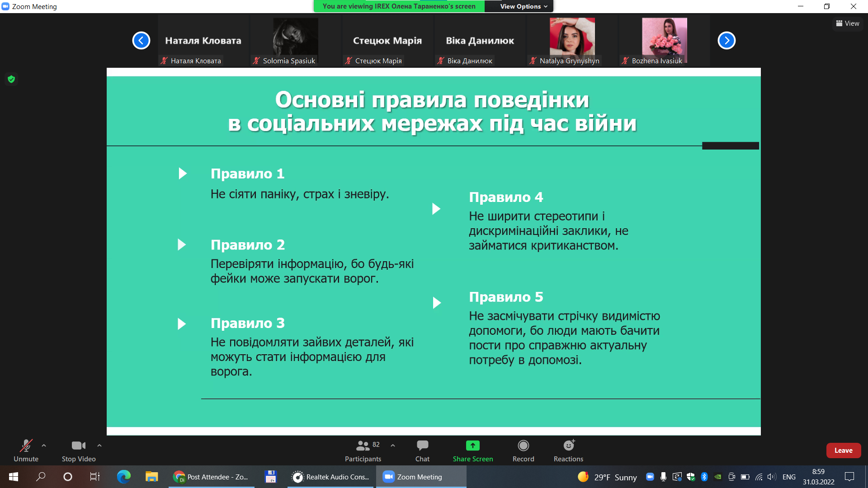Expand audio options arrow next to Unmute
This screenshot has width=868, height=488.
pyautogui.click(x=44, y=446)
